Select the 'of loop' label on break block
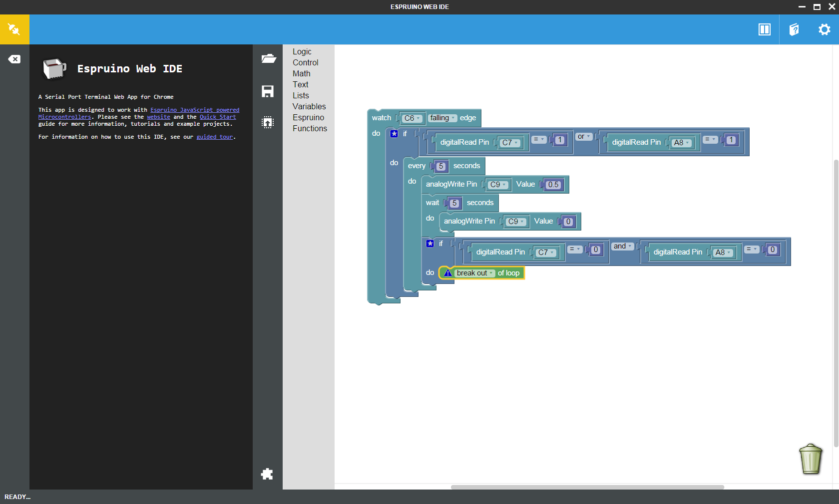The image size is (839, 504). tap(508, 273)
